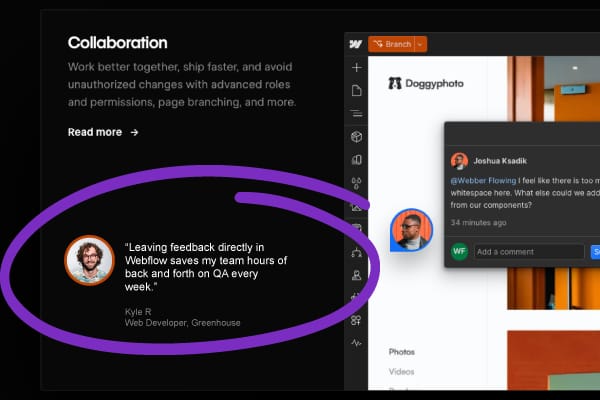
Task: Click Kyle R's round portrait
Action: (90, 260)
